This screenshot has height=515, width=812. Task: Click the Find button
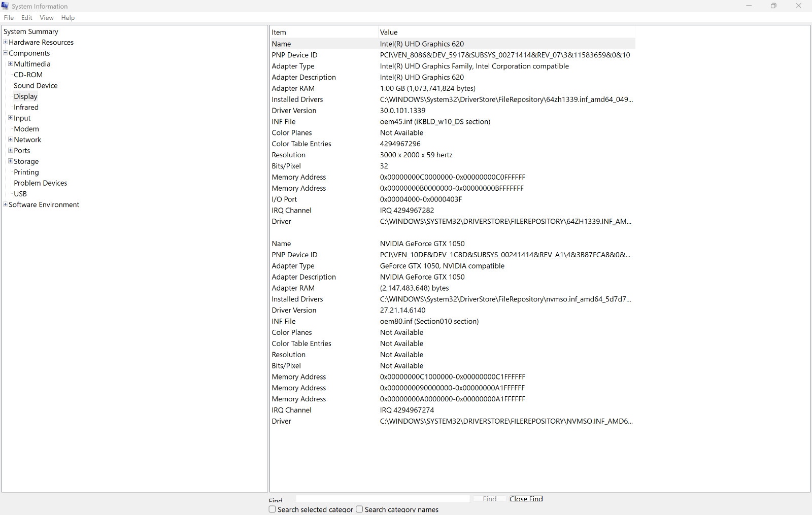pos(490,499)
